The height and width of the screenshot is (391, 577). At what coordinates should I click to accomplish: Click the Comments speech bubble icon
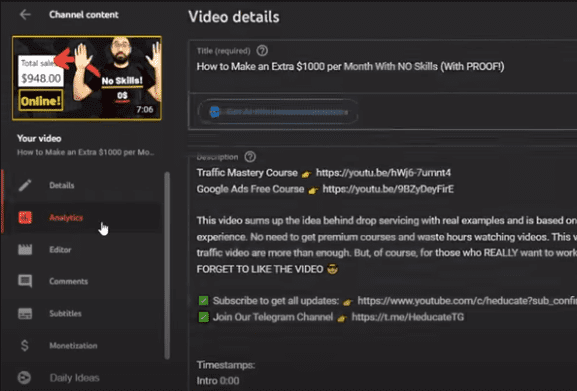(25, 281)
